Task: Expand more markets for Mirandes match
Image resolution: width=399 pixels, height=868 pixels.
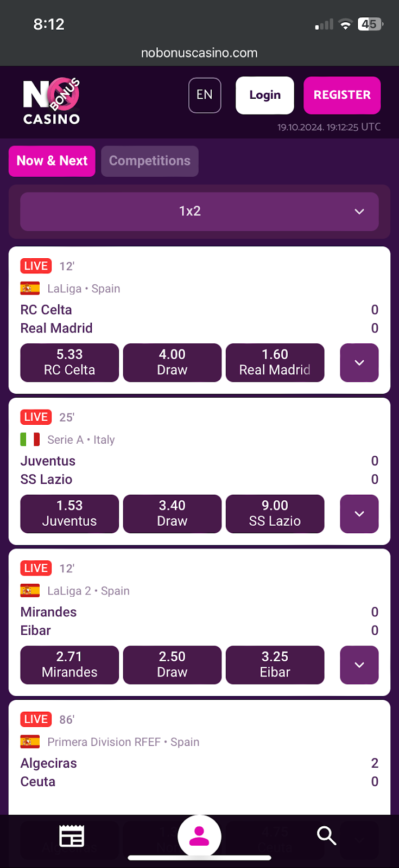Action: pyautogui.click(x=359, y=665)
